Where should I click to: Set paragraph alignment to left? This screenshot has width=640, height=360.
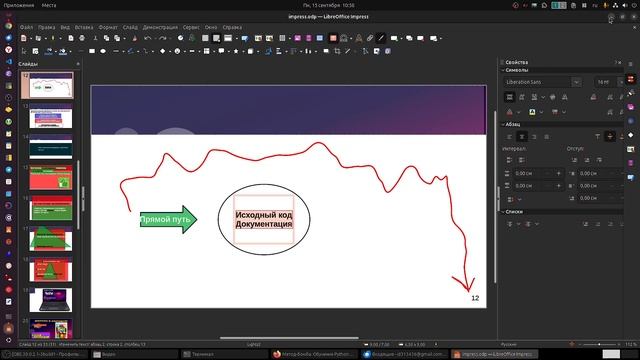[509, 137]
